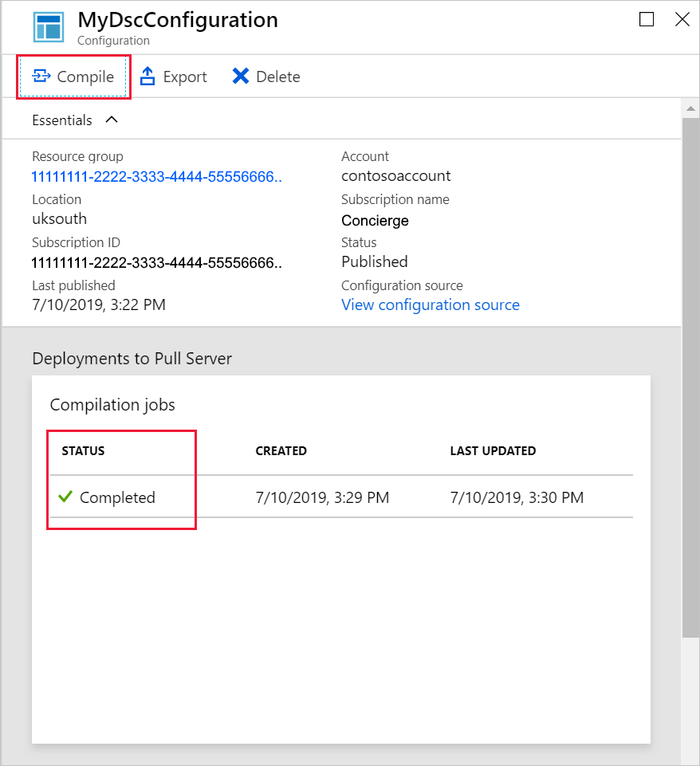
Task: Click the blue Delete X icon
Action: click(x=240, y=77)
